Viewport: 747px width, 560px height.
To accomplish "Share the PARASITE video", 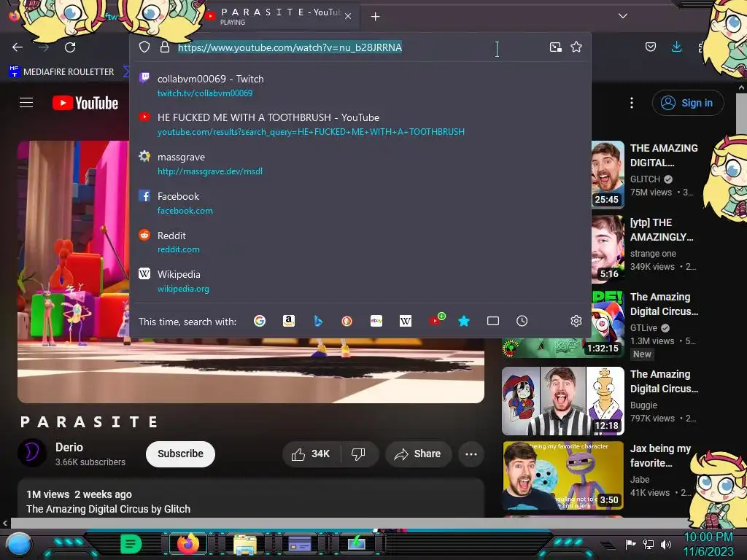I will [418, 454].
